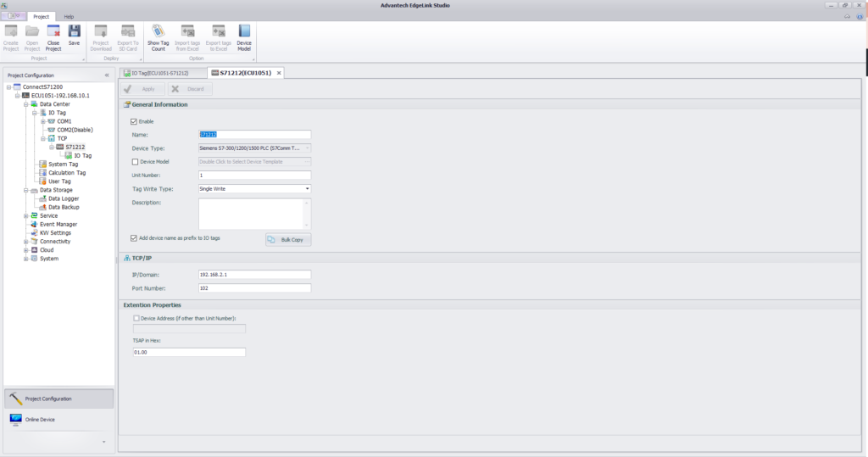Viewport: 868px width, 457px height.
Task: Click the Close Project ribbon icon
Action: pos(53,38)
